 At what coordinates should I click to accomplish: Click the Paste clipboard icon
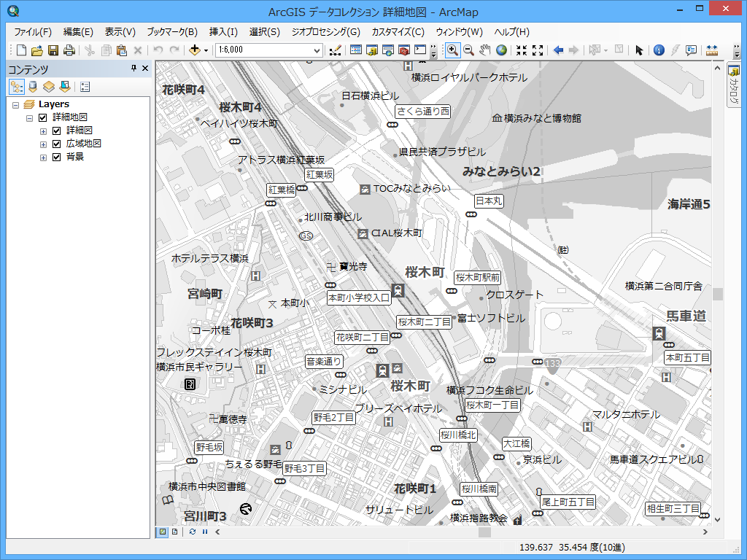[x=122, y=50]
